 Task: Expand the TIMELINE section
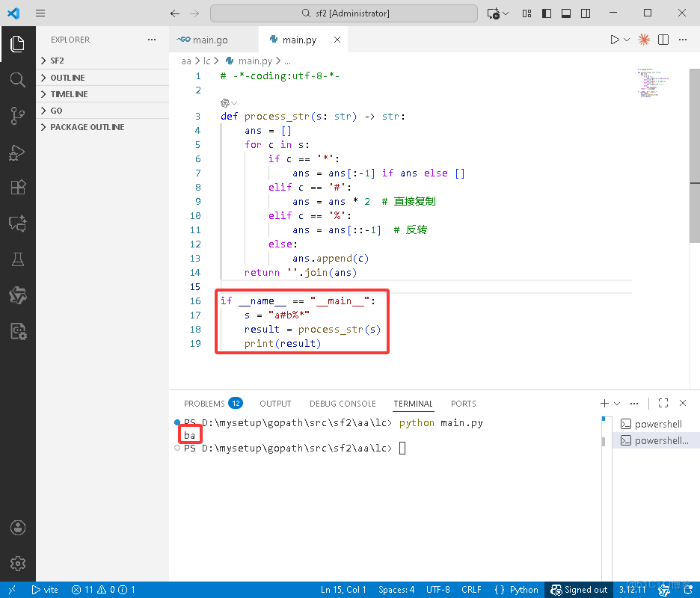(69, 94)
